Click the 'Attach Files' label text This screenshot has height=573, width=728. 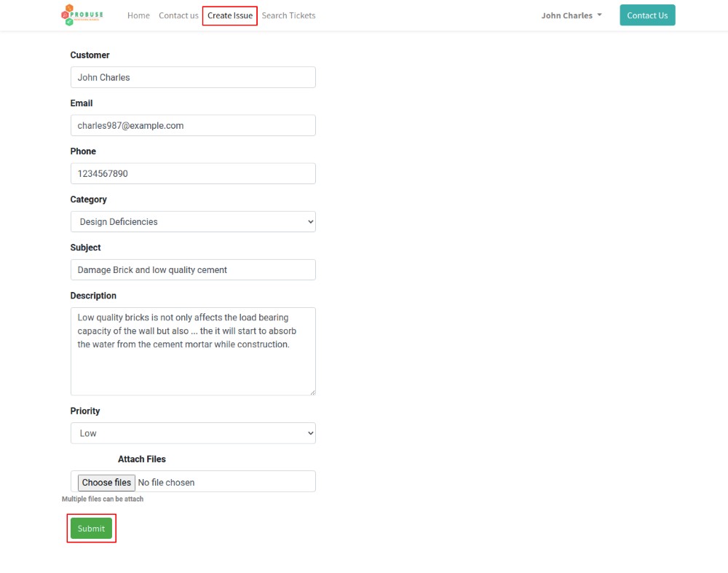coord(142,459)
